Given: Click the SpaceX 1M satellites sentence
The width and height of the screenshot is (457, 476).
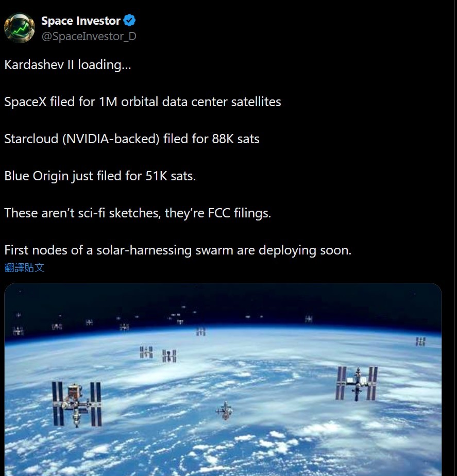Looking at the screenshot, I should (143, 102).
